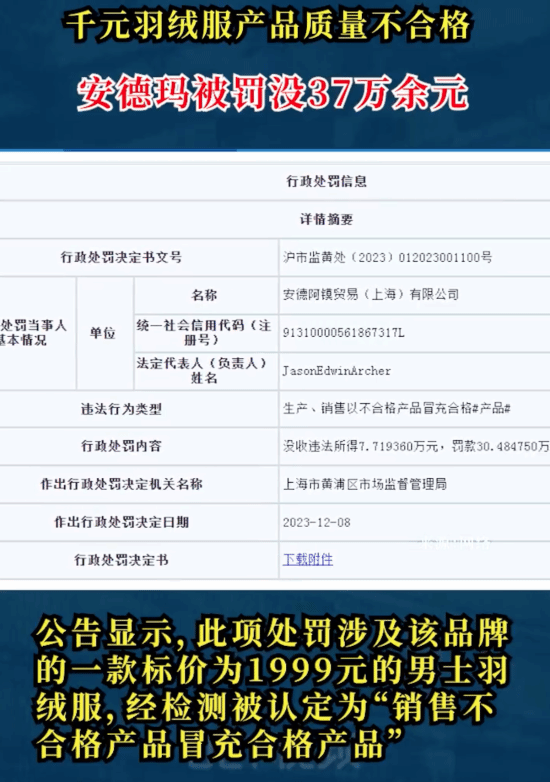This screenshot has width=550, height=782.
Task: Click the 作出行政处罚决定日期 label
Action: 121,522
